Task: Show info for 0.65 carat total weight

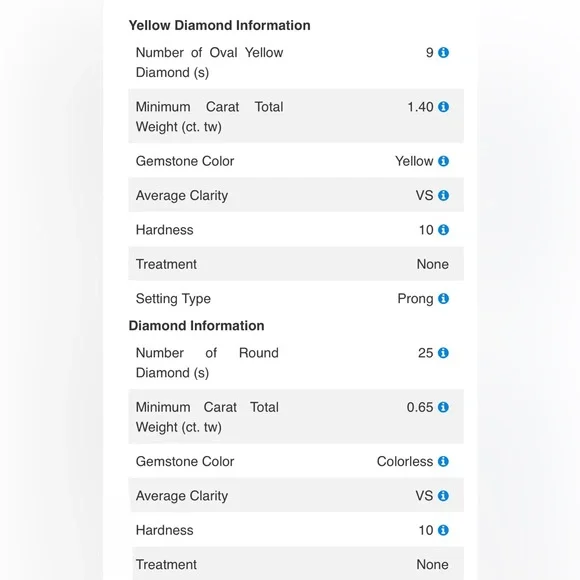Action: (x=443, y=407)
